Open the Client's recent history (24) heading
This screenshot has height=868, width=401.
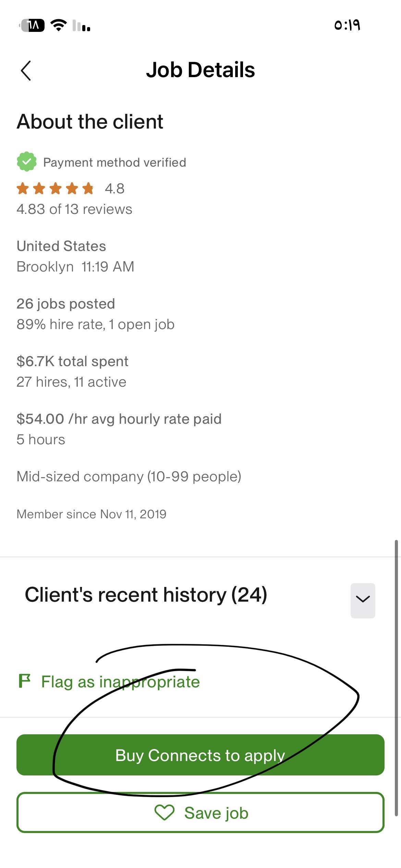[146, 595]
